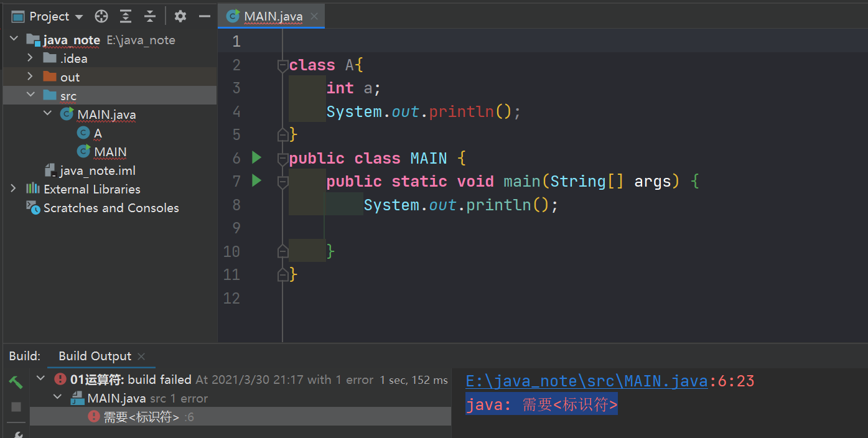The height and width of the screenshot is (438, 868).
Task: Click the Expand All icon in Project toolbar
Action: (x=126, y=16)
